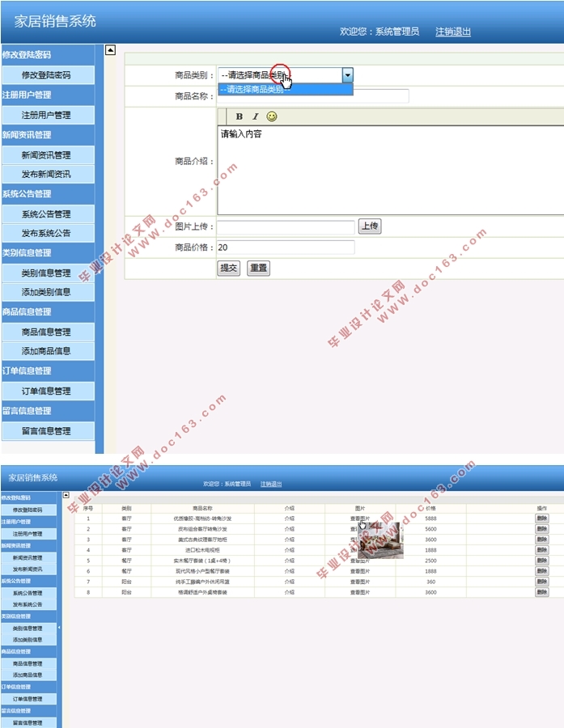Click product name 优质橡胶-高档纺-转角沙发
The width and height of the screenshot is (564, 728).
202,518
